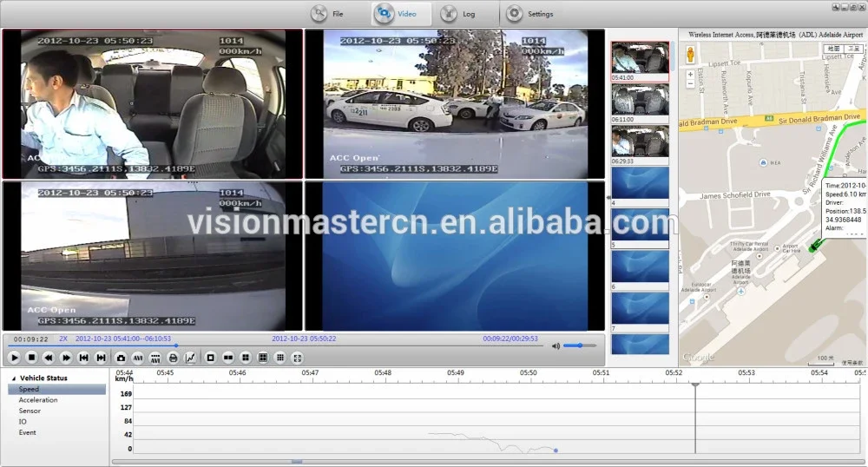Click the AVI export icon
The image size is (868, 467).
pos(138,357)
